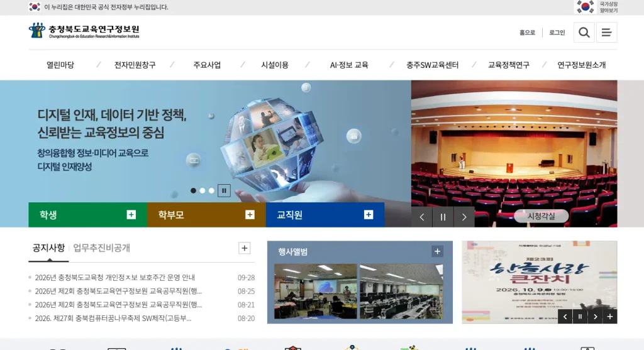Open AI·정보 교육 menu
Viewport: 644px width, 350px height.
pyautogui.click(x=349, y=65)
